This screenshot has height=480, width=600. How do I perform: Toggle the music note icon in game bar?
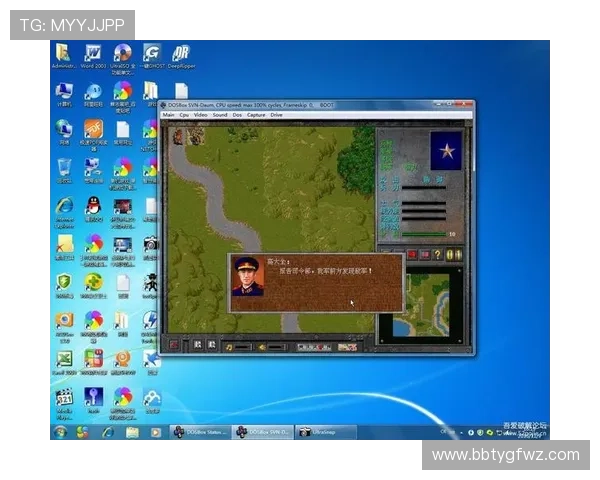pyautogui.click(x=229, y=346)
